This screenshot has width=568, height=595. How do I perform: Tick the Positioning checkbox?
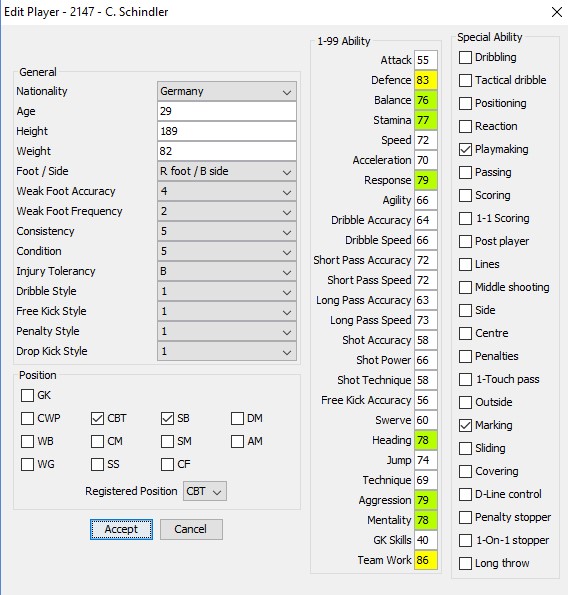(465, 104)
